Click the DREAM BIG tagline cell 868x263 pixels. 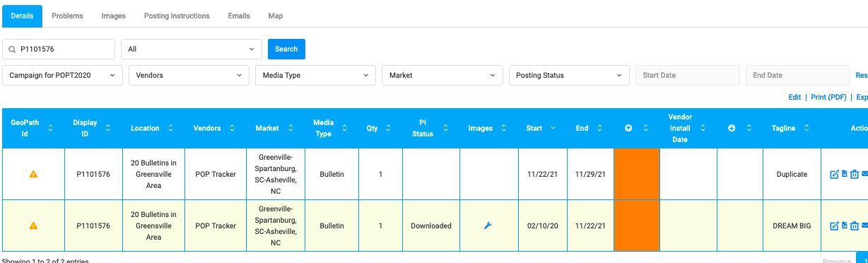[792, 226]
